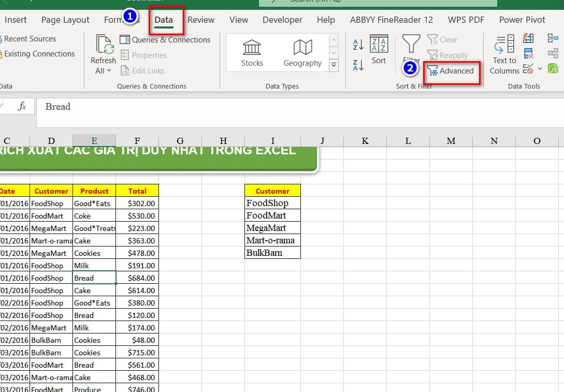This screenshot has height=392, width=564.
Task: Expand the Data Types gallery
Action: [334, 65]
